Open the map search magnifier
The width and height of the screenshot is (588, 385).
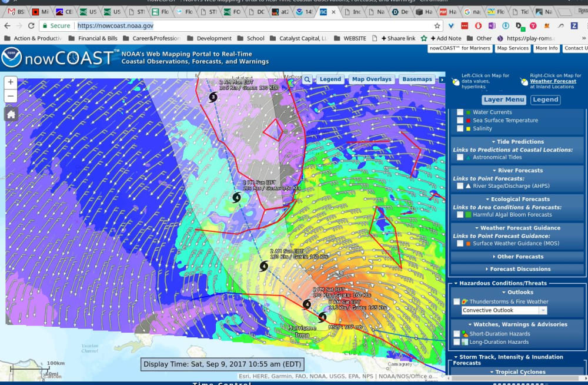click(307, 79)
